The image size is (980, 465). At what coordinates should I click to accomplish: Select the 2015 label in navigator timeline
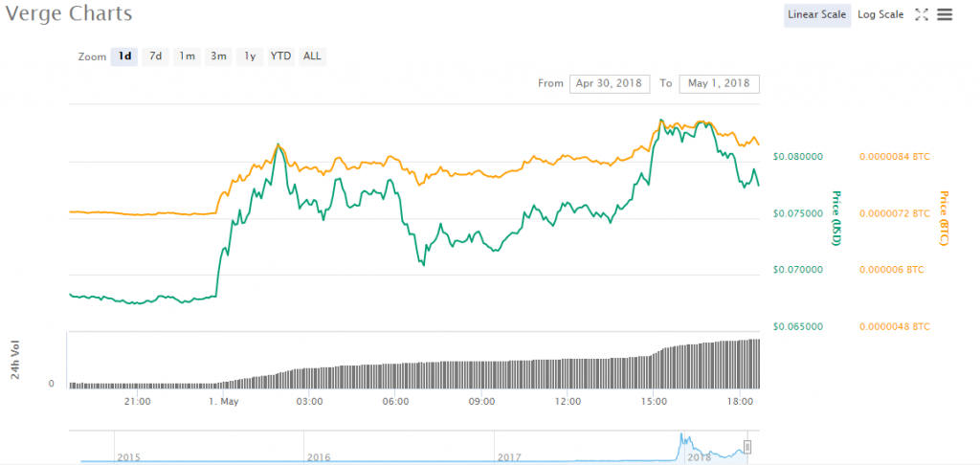click(x=129, y=457)
